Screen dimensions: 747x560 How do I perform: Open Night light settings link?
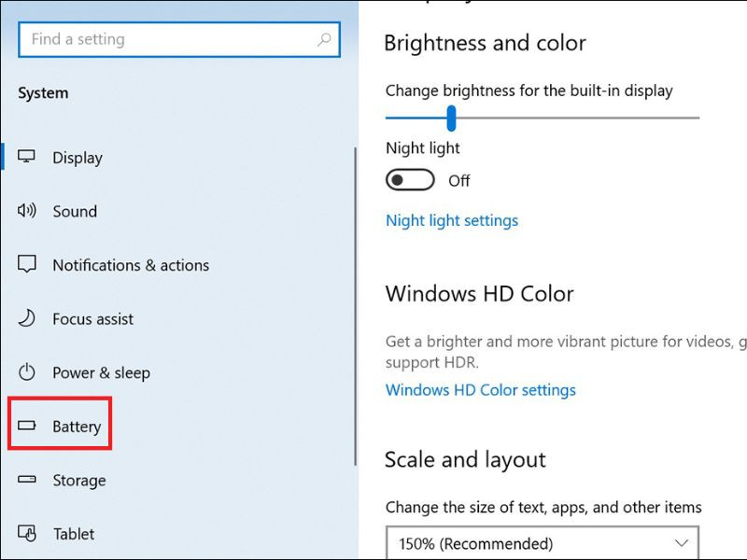(x=452, y=220)
